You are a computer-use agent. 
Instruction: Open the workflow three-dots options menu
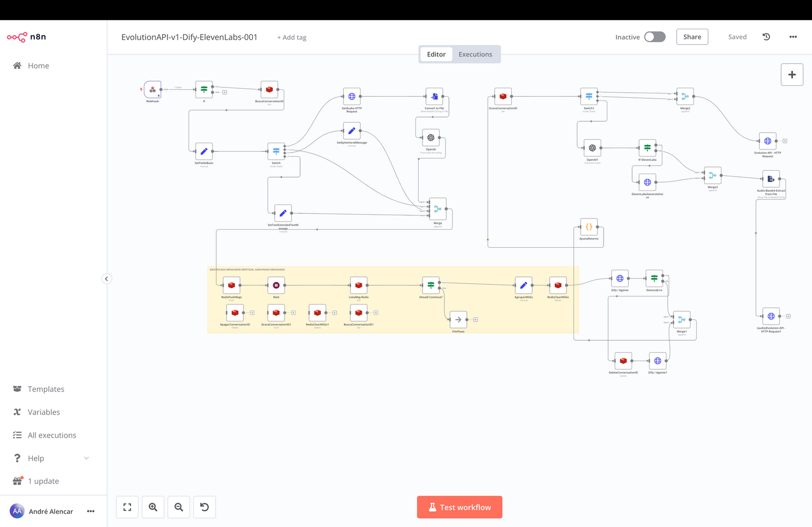point(793,37)
